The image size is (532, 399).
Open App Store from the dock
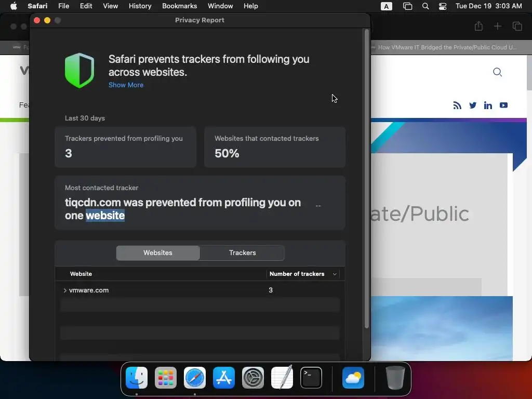224,378
